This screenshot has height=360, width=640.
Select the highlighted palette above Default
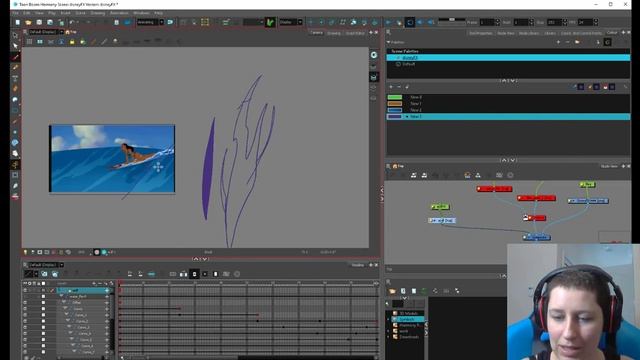[508, 58]
